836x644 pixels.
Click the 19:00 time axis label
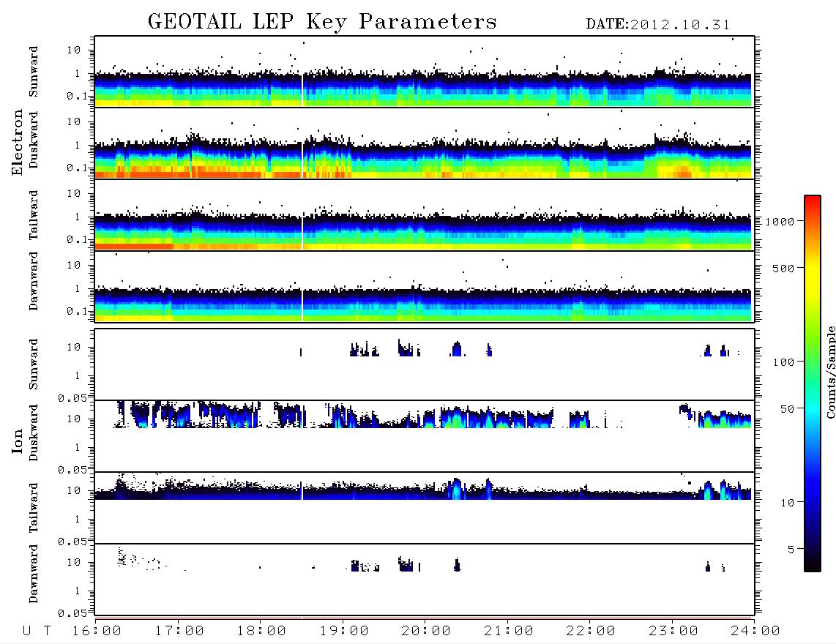[344, 632]
